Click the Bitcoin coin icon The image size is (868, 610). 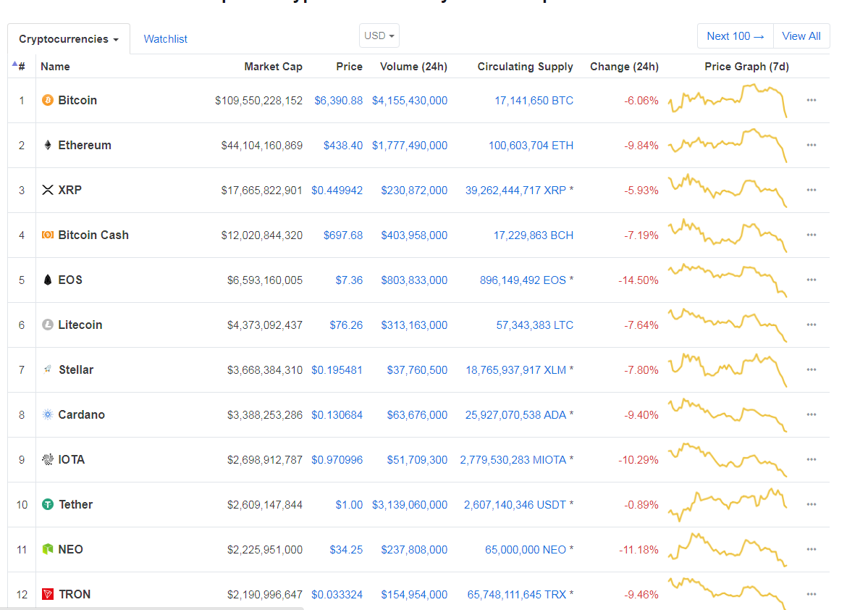[x=48, y=100]
